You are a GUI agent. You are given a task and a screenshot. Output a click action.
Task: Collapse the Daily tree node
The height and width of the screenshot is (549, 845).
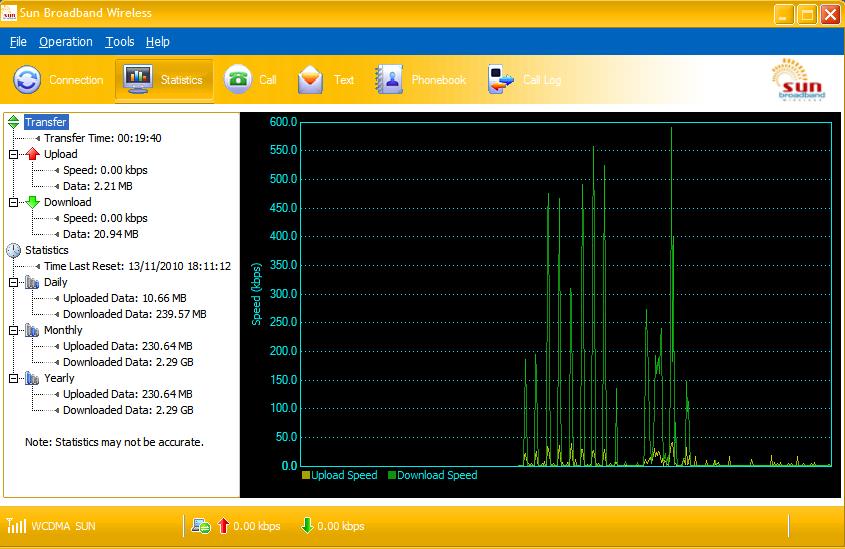pos(13,282)
